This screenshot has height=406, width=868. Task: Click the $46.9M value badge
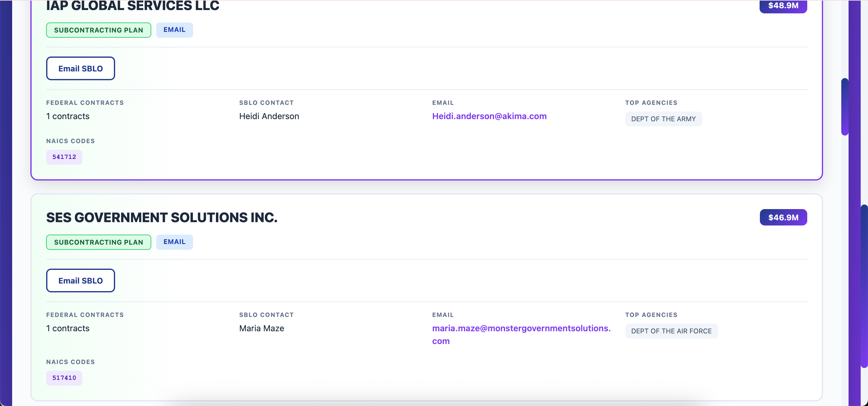point(783,217)
